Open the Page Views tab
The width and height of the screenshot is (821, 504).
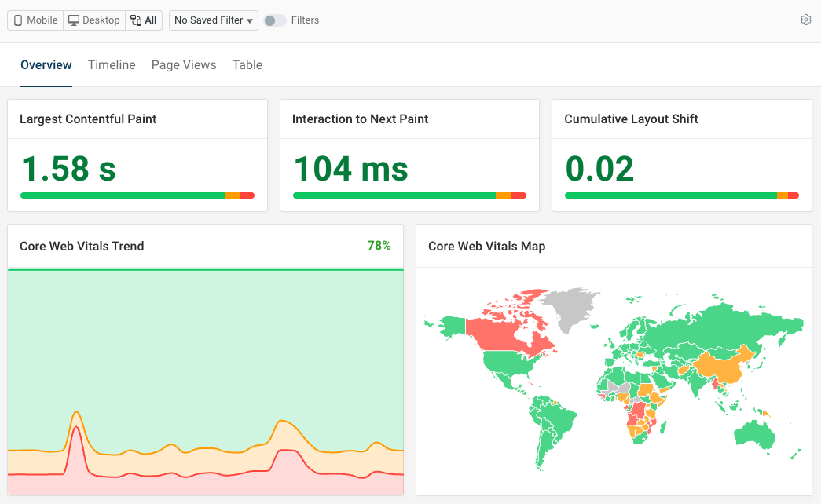[184, 64]
